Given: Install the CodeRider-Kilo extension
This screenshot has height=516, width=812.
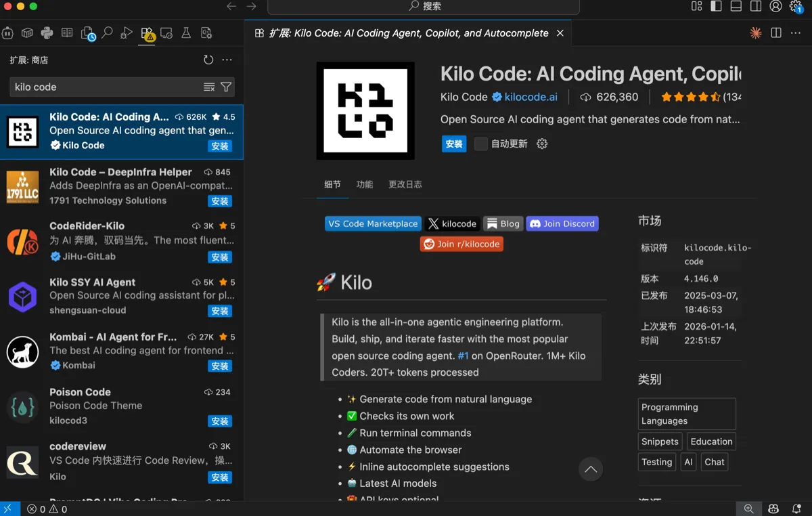Looking at the screenshot, I should click(x=220, y=257).
